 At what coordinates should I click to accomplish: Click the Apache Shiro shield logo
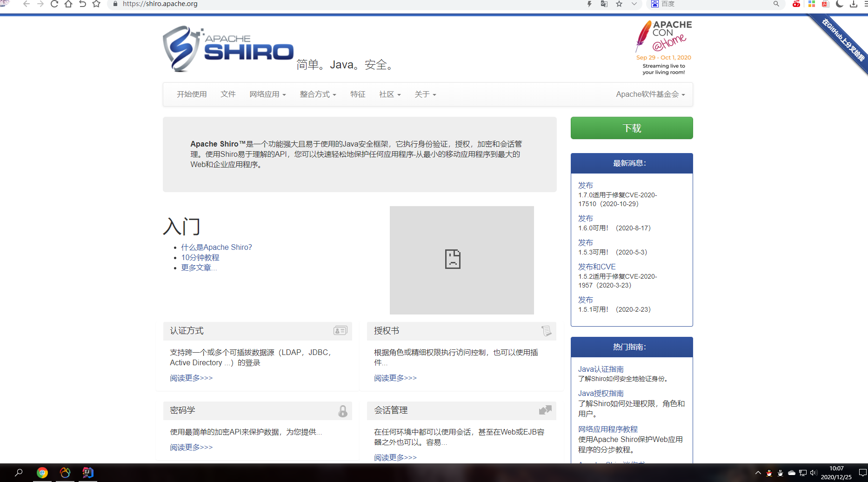(182, 48)
